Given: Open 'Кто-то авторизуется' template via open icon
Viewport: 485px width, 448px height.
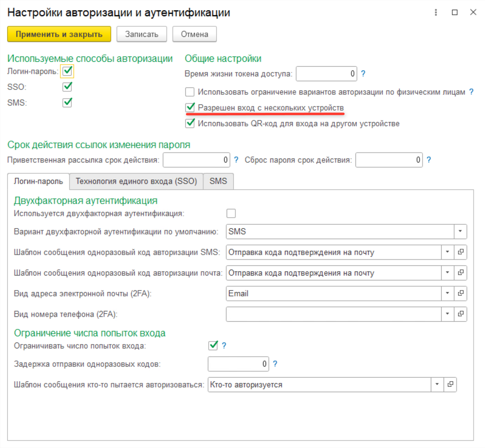Looking at the screenshot, I should tap(450, 384).
